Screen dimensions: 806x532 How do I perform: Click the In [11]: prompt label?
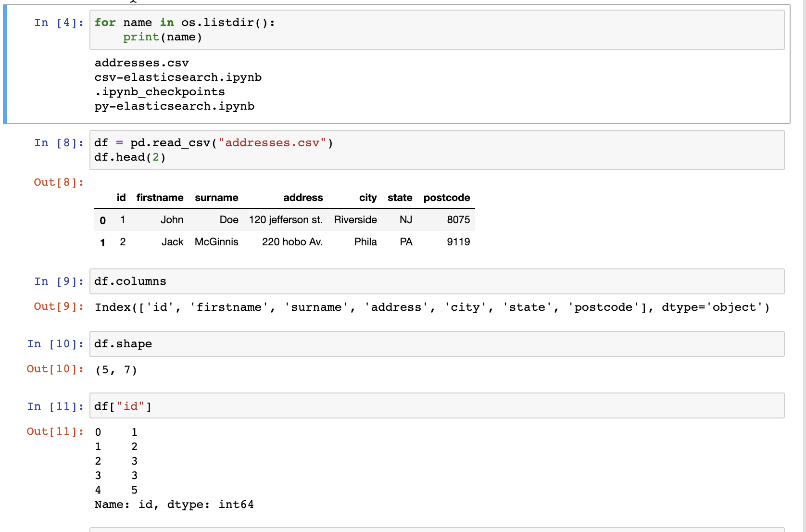point(54,406)
